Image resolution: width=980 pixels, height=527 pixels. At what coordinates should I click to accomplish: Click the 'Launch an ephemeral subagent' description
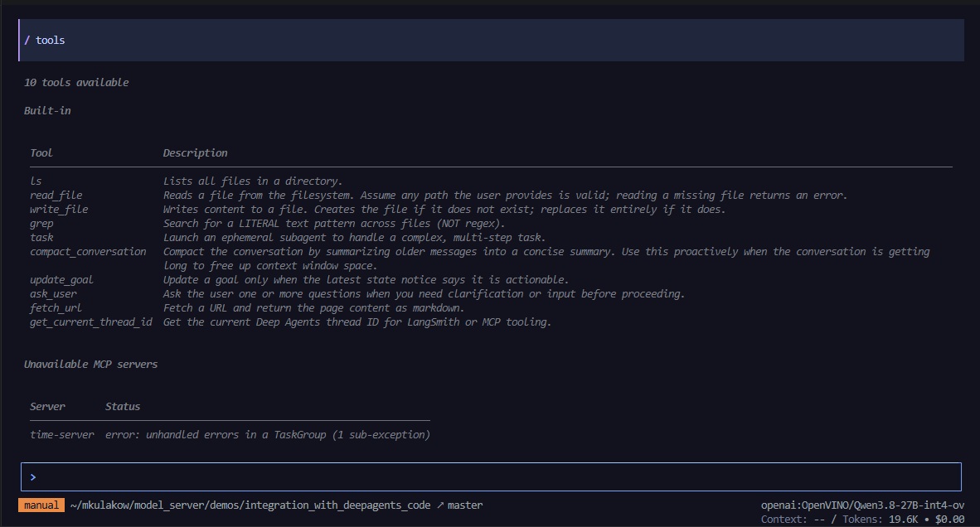click(354, 237)
